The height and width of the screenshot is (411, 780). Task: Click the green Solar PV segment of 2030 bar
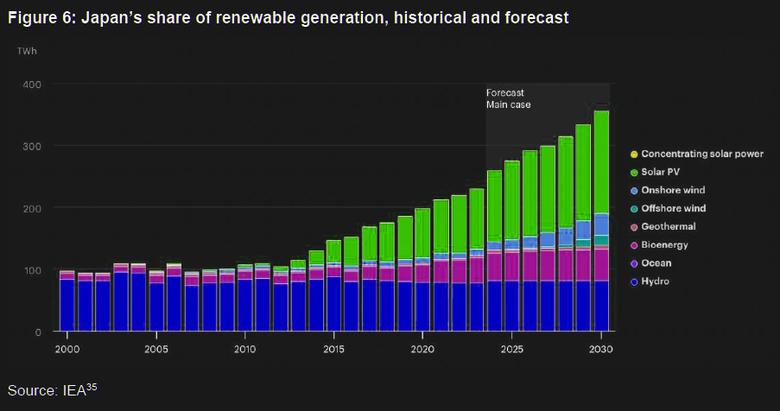coord(601,162)
